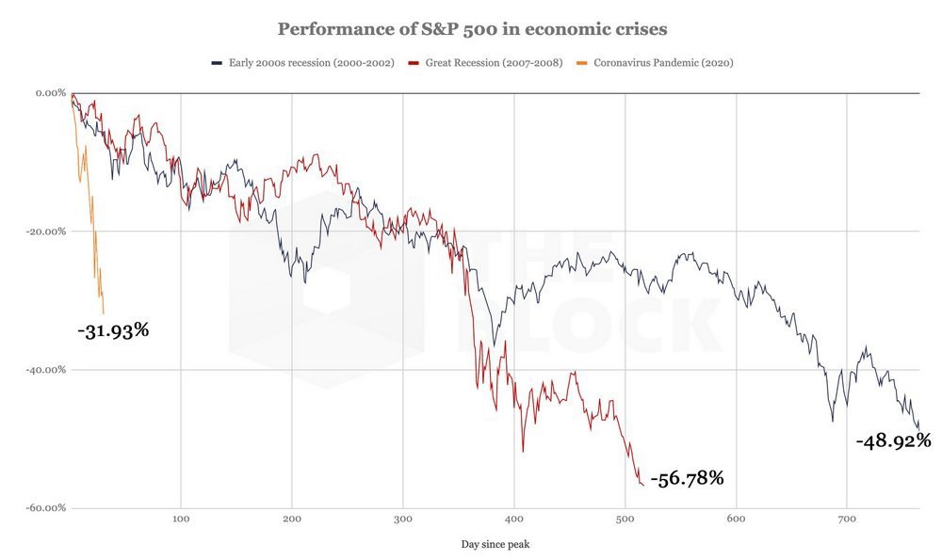The width and height of the screenshot is (942, 560).
Task: Click the 500 tick label on x-axis
Action: 625,518
